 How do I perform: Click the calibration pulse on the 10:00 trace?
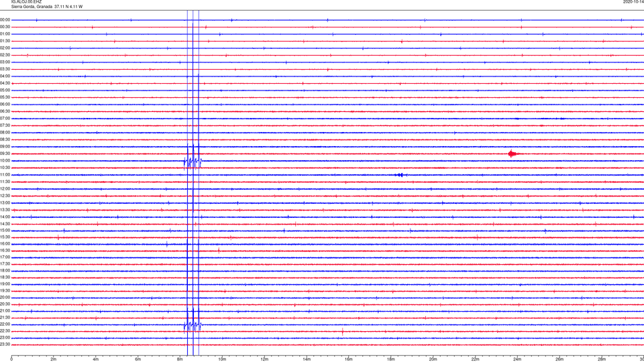(x=193, y=162)
